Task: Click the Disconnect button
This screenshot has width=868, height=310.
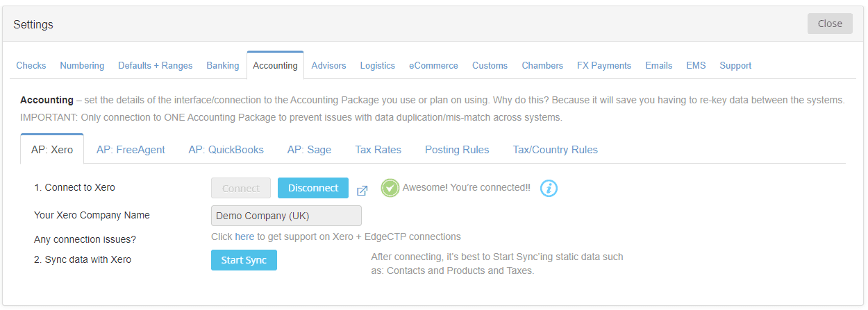Action: pyautogui.click(x=313, y=188)
